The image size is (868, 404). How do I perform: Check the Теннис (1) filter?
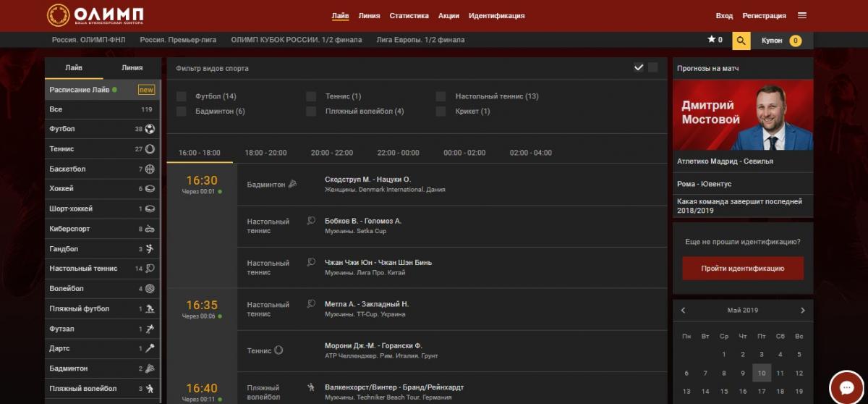click(311, 96)
